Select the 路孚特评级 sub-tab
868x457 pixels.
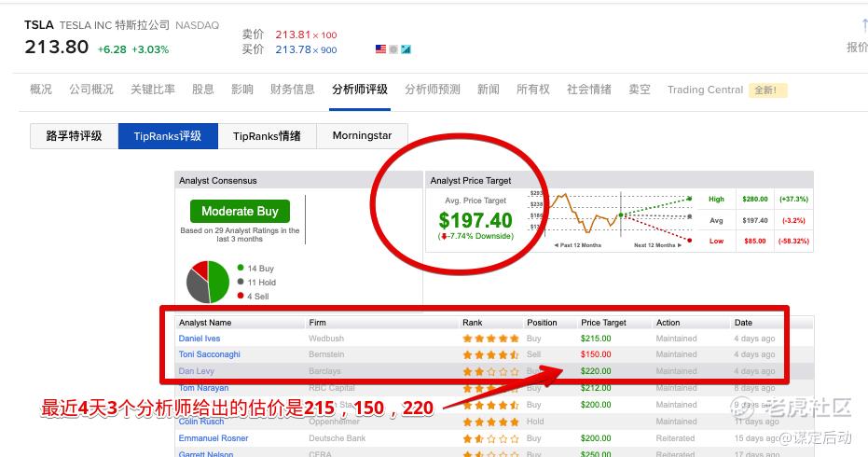75,136
